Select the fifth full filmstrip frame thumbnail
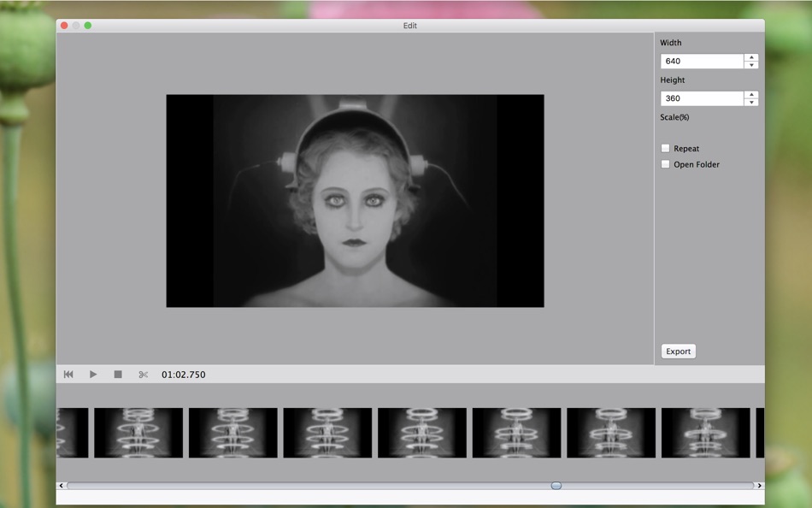Screen dimensions: 812x508 click(516, 433)
